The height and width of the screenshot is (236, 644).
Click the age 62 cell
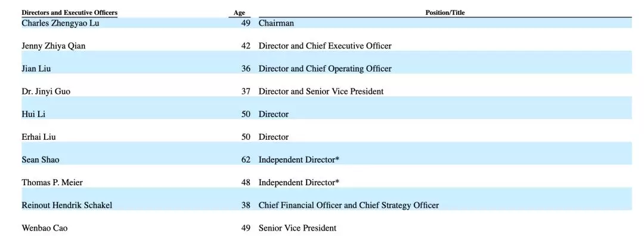tap(246, 160)
